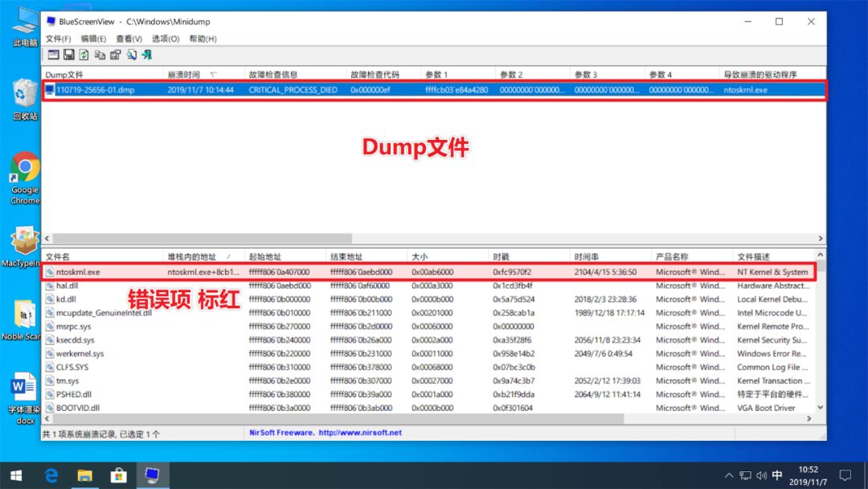Click the Windows Start button

16,475
